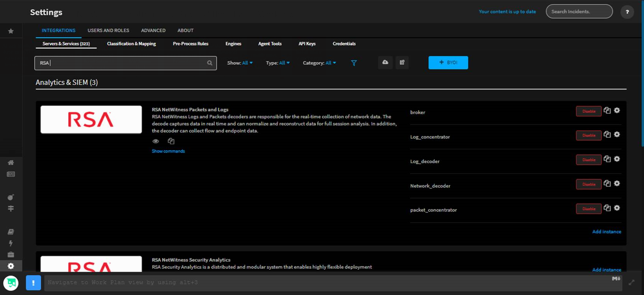Click the filter funnel icon
644x295 pixels.
click(x=354, y=63)
